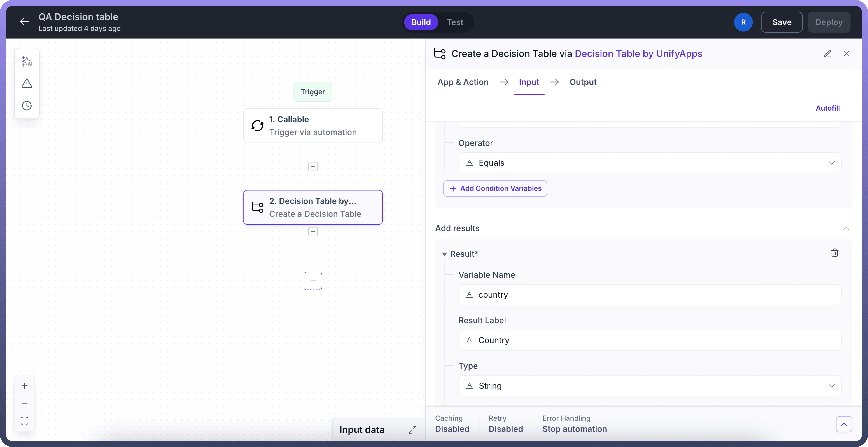Screen dimensions: 868x447
Task: Go to the App & Action tab
Action: pyautogui.click(x=463, y=82)
